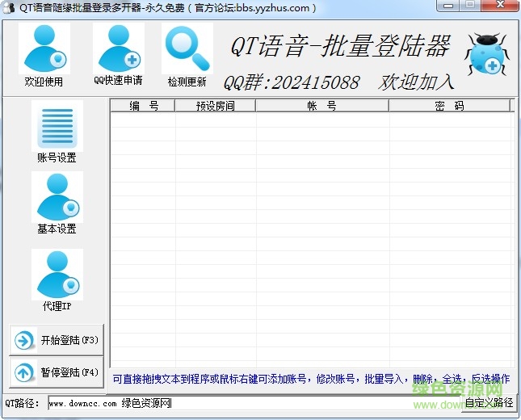Pause login with 暂停登陆(F4) button
This screenshot has height=420, width=521.
(x=57, y=372)
